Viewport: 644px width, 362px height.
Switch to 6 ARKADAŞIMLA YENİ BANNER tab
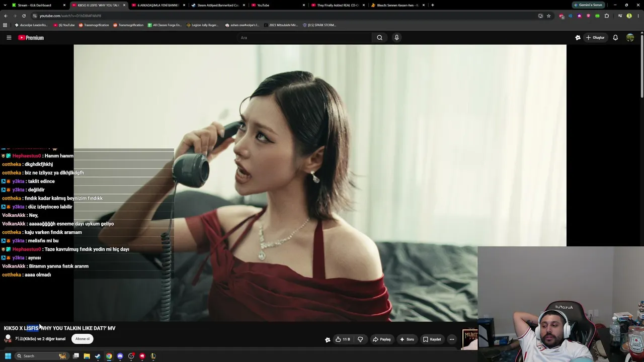click(x=158, y=5)
